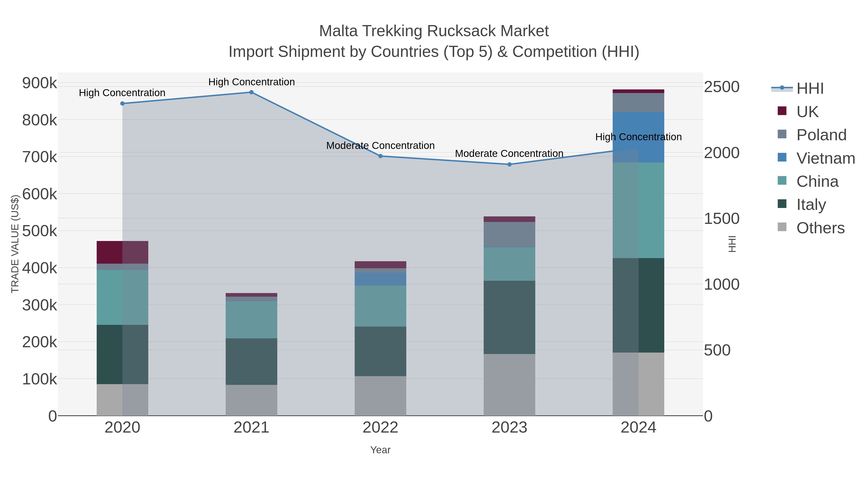Screen dimensions: 868x488
Task: Click the 500k y-axis tick label
Action: coord(40,231)
